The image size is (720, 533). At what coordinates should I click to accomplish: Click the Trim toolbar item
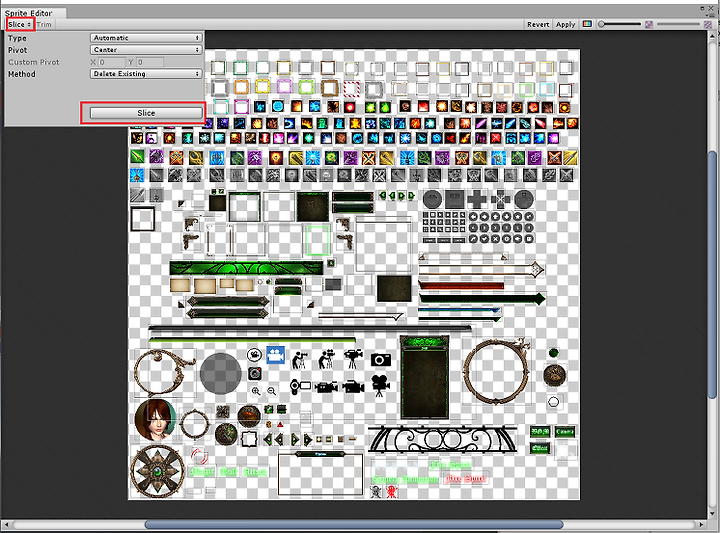click(45, 24)
